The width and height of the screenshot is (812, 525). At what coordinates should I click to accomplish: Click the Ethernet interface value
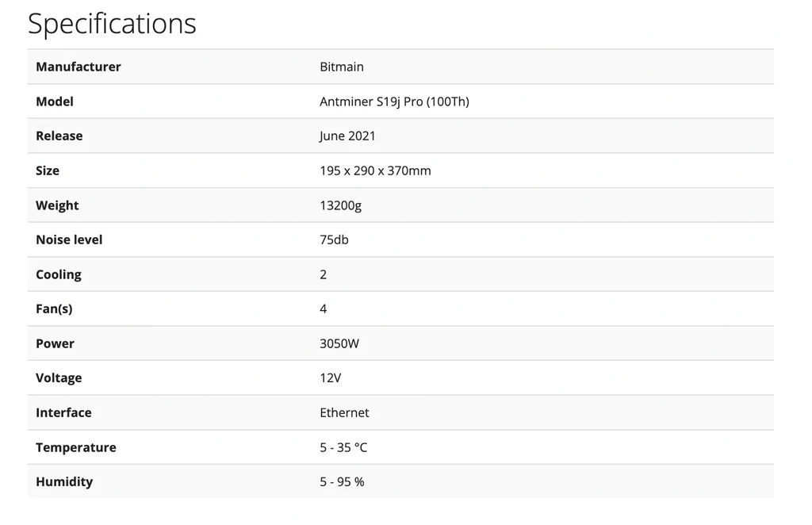344,412
